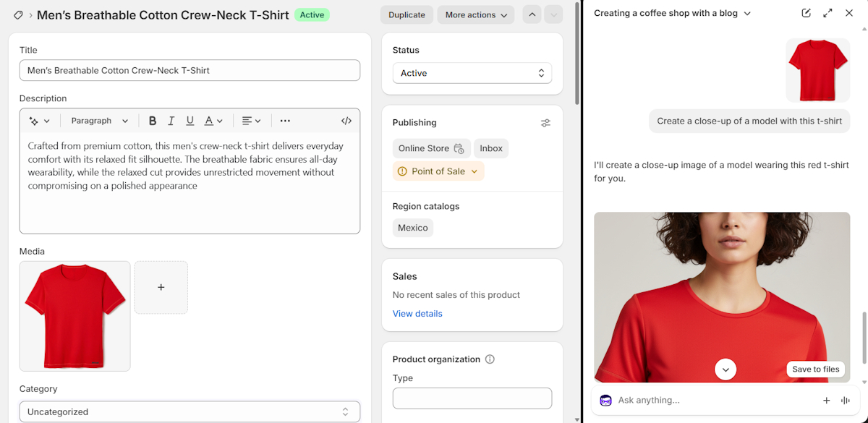Click the close-up model suggestion button in chat
Screen dimensions: 868x423
pos(749,121)
